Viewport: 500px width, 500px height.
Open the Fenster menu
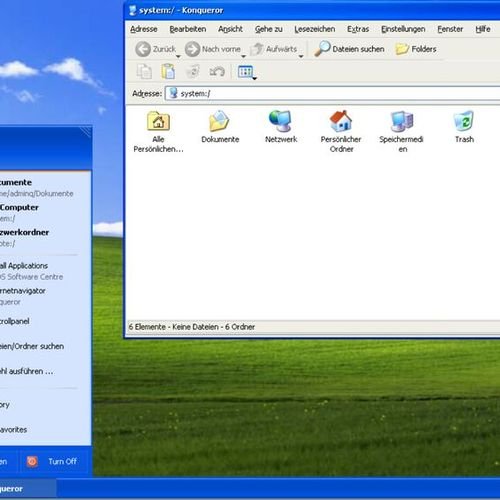[450, 29]
